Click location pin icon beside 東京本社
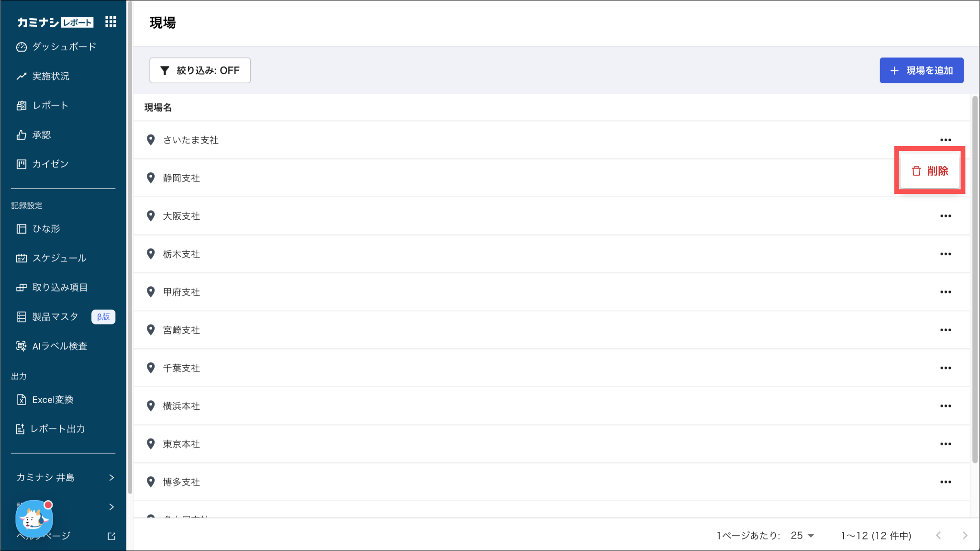This screenshot has width=980, height=551. tap(151, 444)
